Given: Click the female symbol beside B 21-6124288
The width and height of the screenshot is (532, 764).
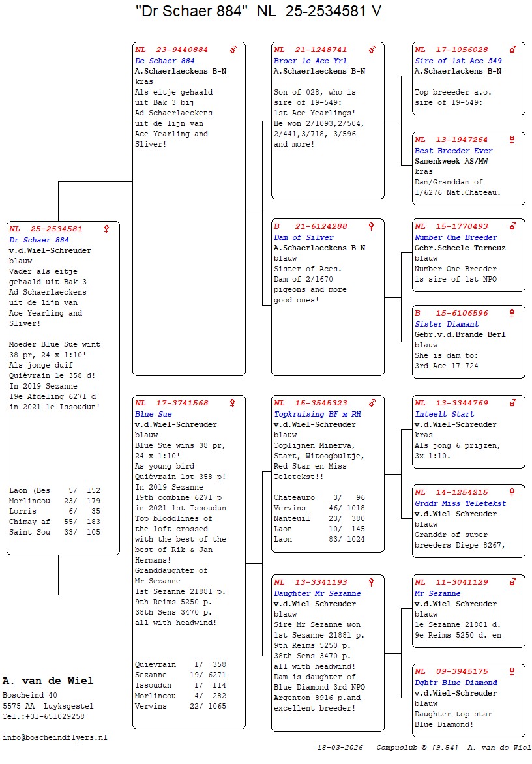Looking at the screenshot, I should (372, 227).
